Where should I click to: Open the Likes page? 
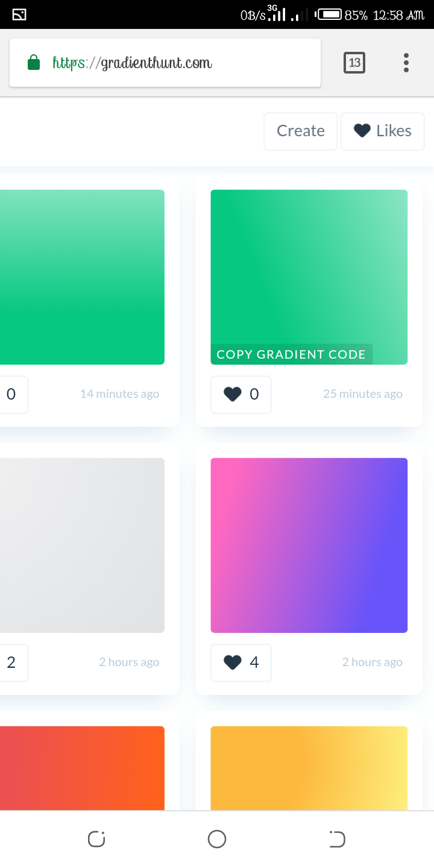click(x=383, y=131)
